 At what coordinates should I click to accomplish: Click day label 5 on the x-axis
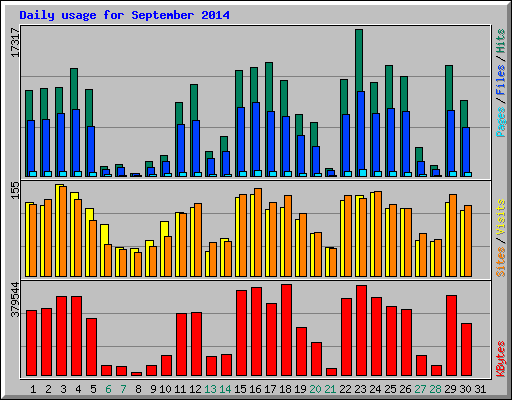coord(93,389)
